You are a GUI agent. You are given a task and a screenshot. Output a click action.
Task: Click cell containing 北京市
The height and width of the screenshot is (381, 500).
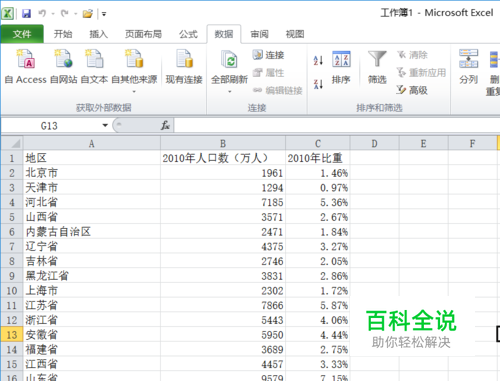click(x=92, y=173)
